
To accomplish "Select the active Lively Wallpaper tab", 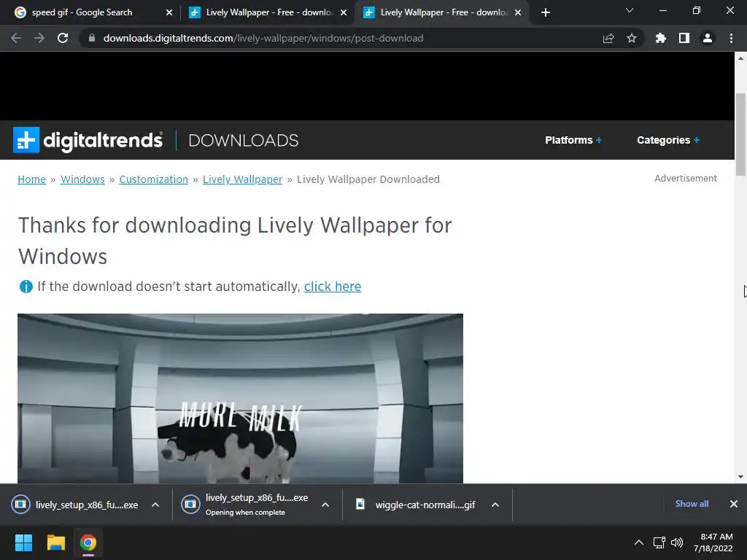I will (x=441, y=12).
